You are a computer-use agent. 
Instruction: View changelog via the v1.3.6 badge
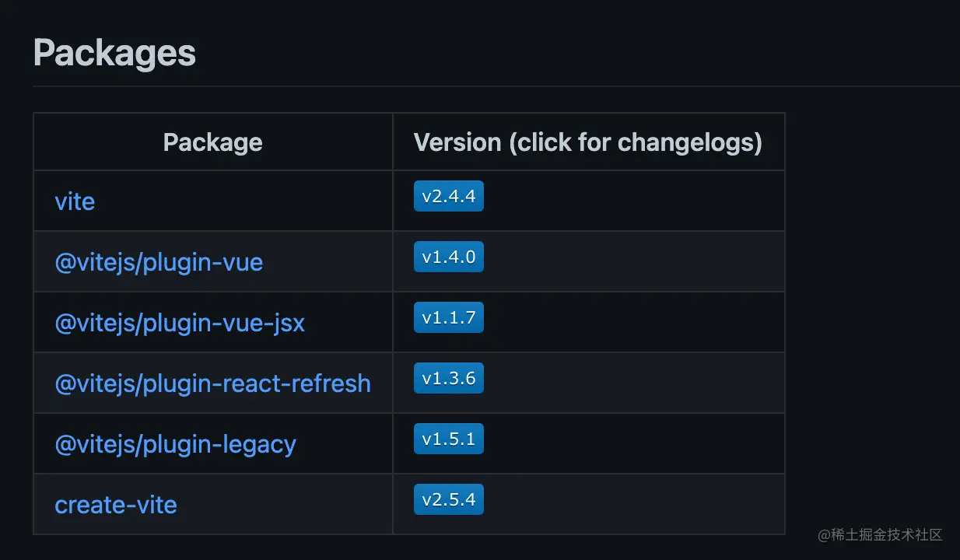coord(448,378)
